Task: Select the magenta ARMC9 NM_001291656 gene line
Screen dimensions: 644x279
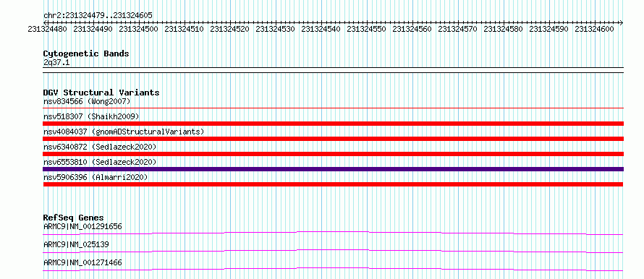Action: coord(333,233)
